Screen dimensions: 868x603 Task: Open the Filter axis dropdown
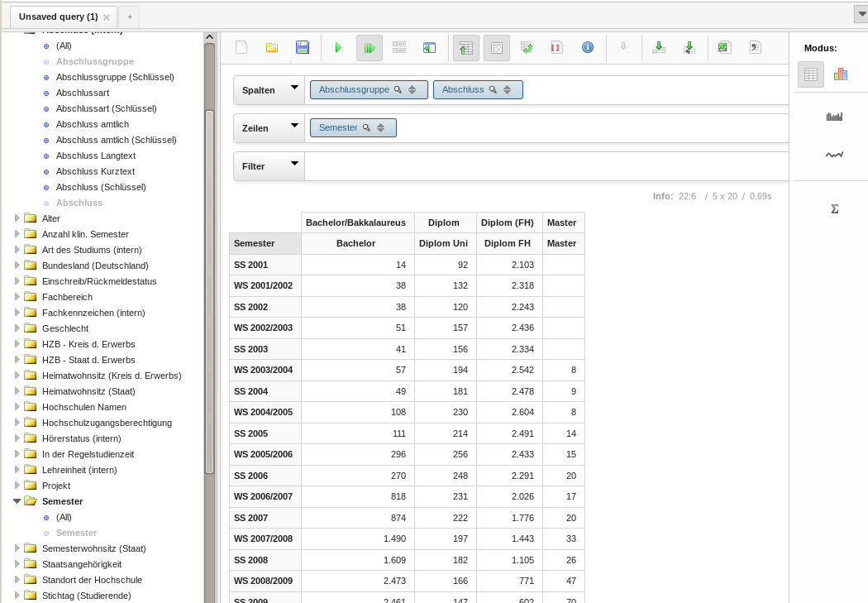click(x=294, y=163)
